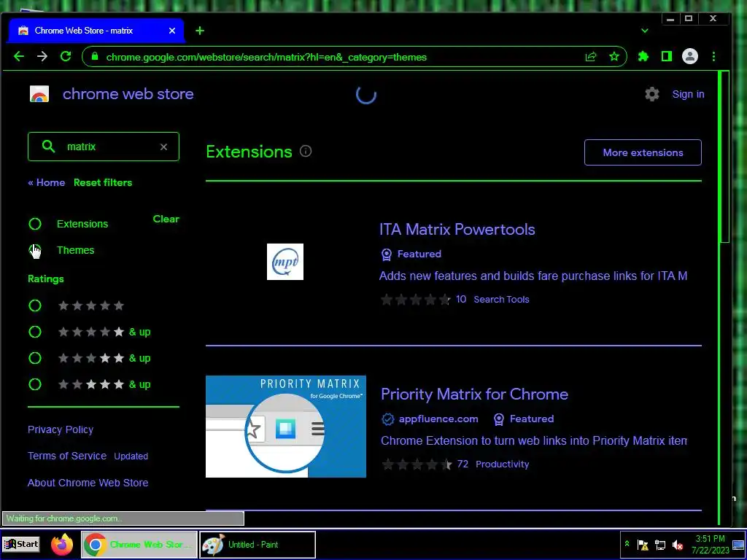Switch to Untitled - Paint taskbar window
747x560 pixels.
click(258, 545)
